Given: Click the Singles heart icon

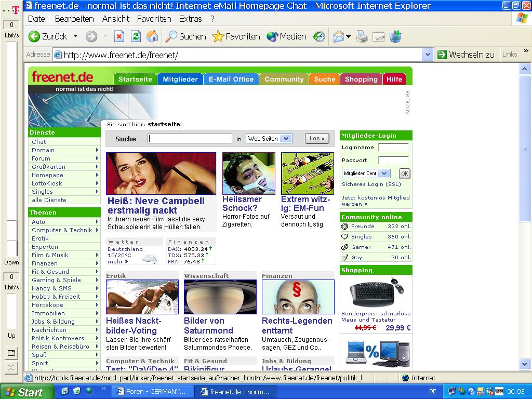Looking at the screenshot, I should (345, 236).
